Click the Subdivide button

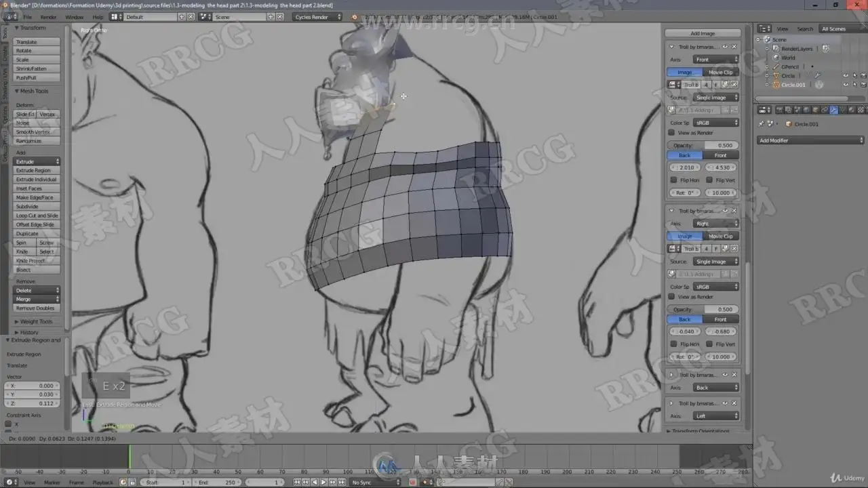click(37, 207)
